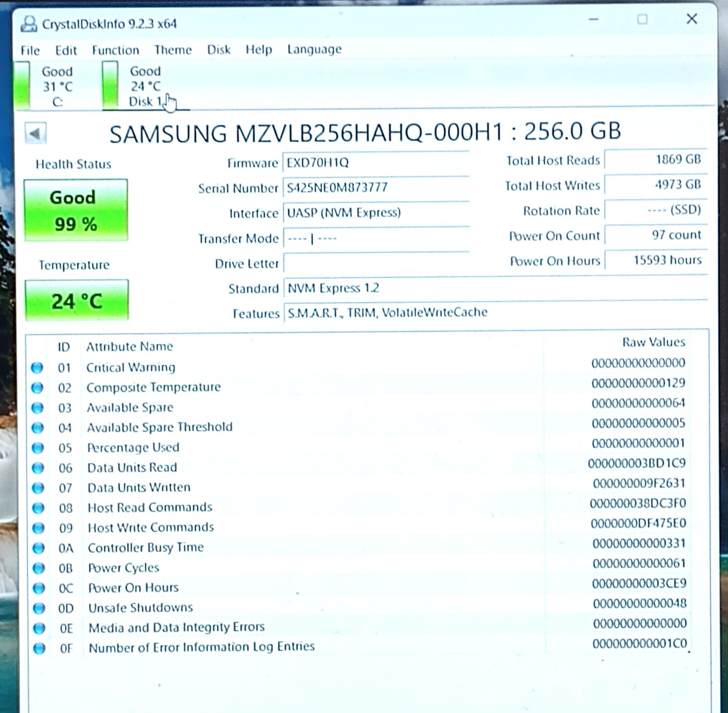728x713 pixels.
Task: Click the status dot for Host Write Commands
Action: [39, 528]
